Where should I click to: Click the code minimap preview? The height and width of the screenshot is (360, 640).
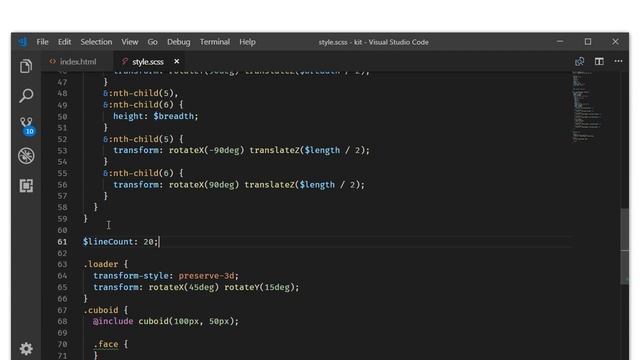[588, 107]
